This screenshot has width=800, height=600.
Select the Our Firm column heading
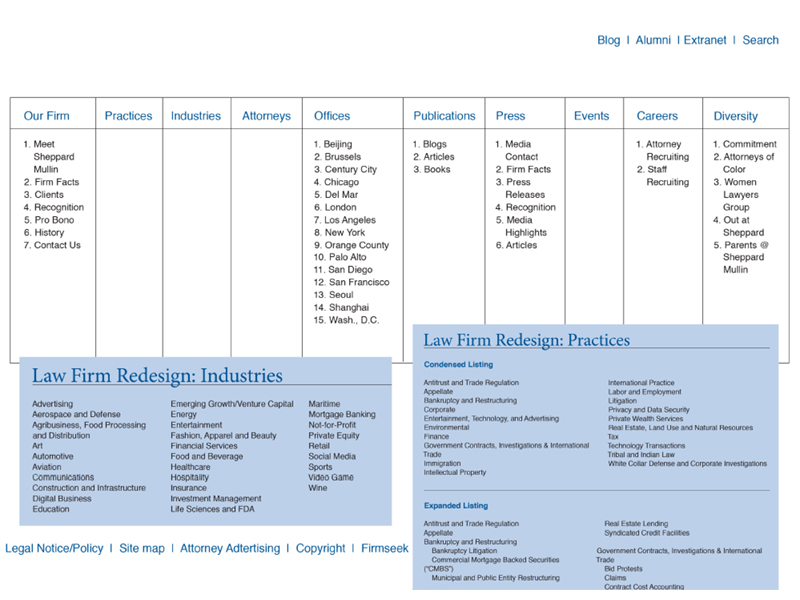[x=46, y=116]
